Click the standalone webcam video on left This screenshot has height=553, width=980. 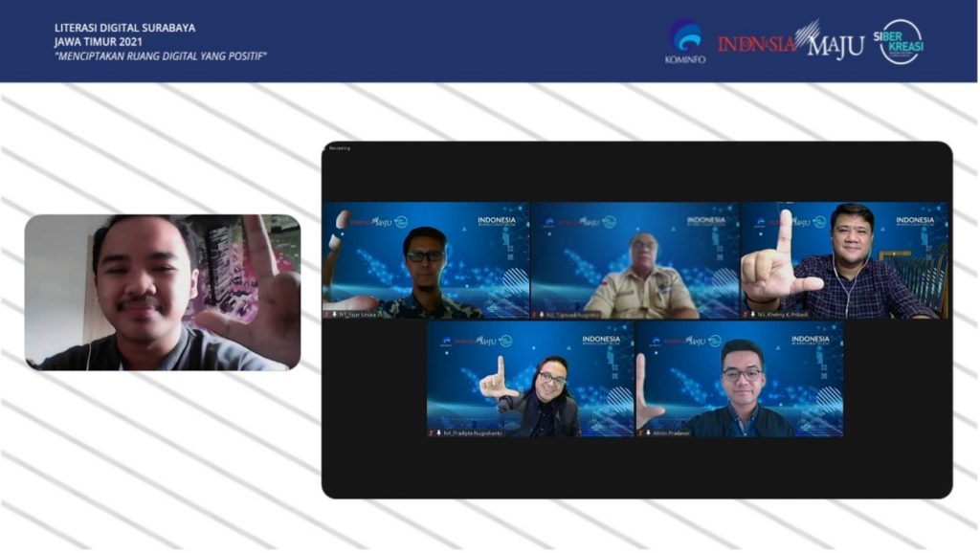(163, 292)
